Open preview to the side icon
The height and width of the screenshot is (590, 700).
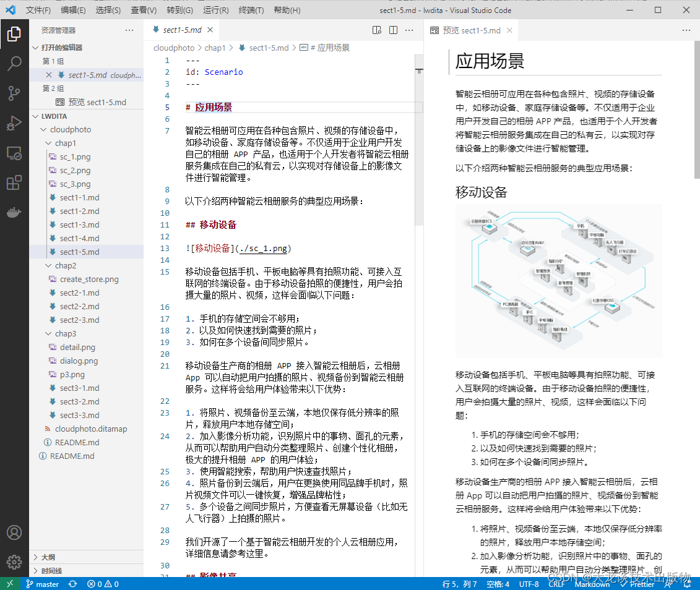(377, 30)
